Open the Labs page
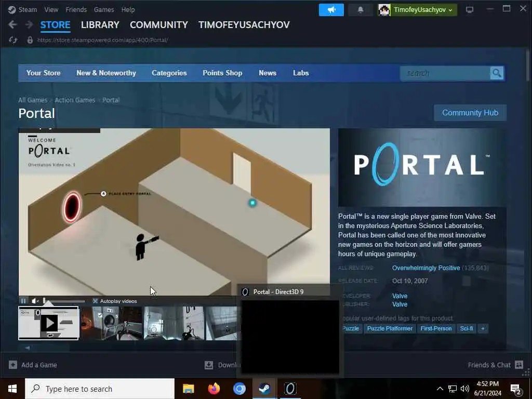Viewport: 532px width, 399px height. [x=301, y=73]
